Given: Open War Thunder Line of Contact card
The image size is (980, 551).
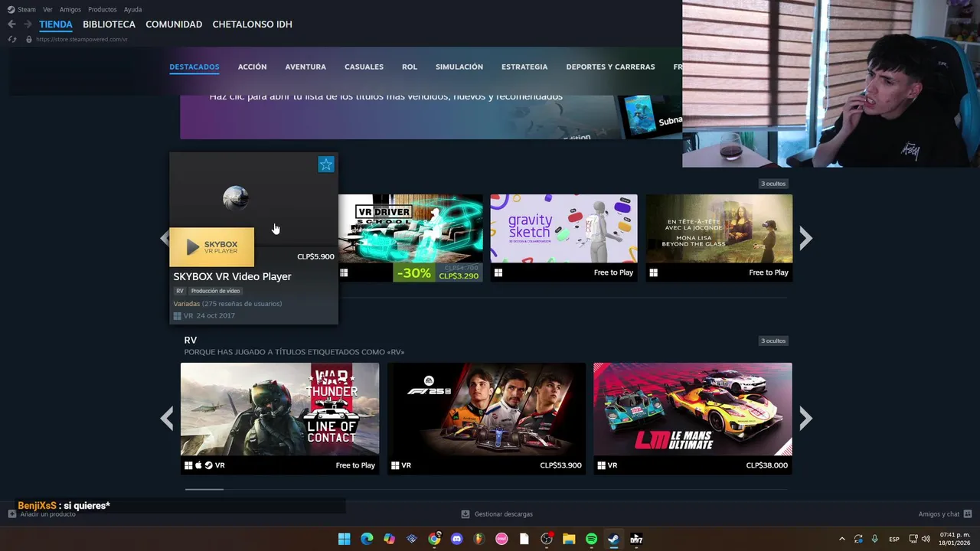Looking at the screenshot, I should [279, 419].
